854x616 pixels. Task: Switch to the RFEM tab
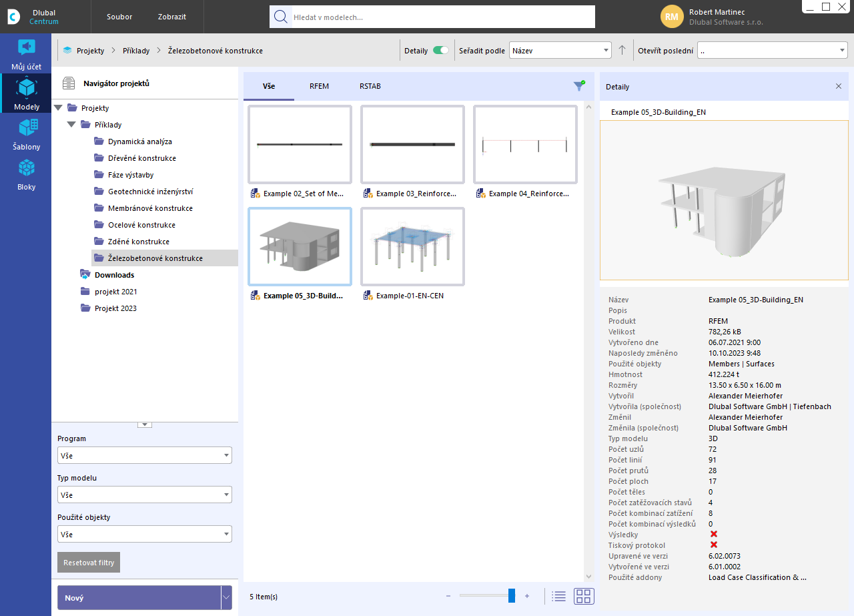tap(320, 86)
